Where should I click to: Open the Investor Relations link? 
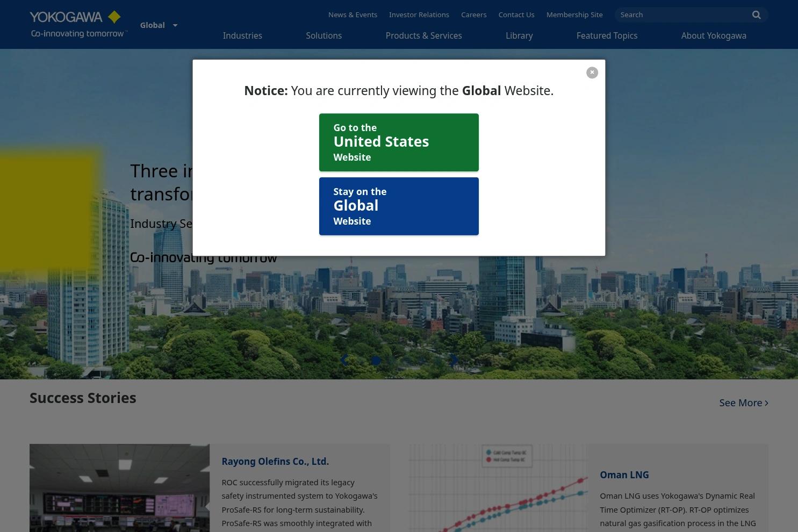(x=419, y=15)
